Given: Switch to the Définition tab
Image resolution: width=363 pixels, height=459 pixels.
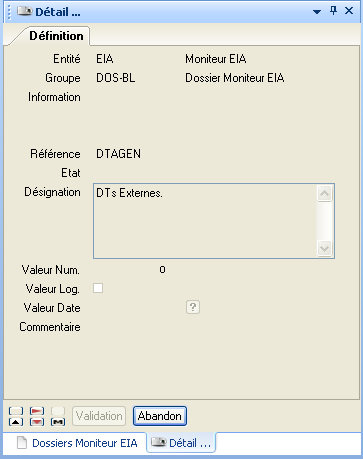Looking at the screenshot, I should tap(56, 36).
